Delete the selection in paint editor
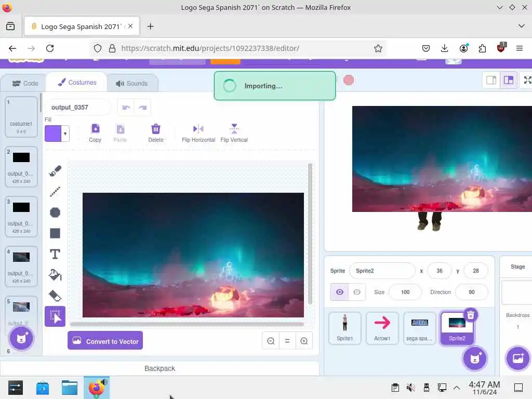532x399 pixels. coord(156,133)
